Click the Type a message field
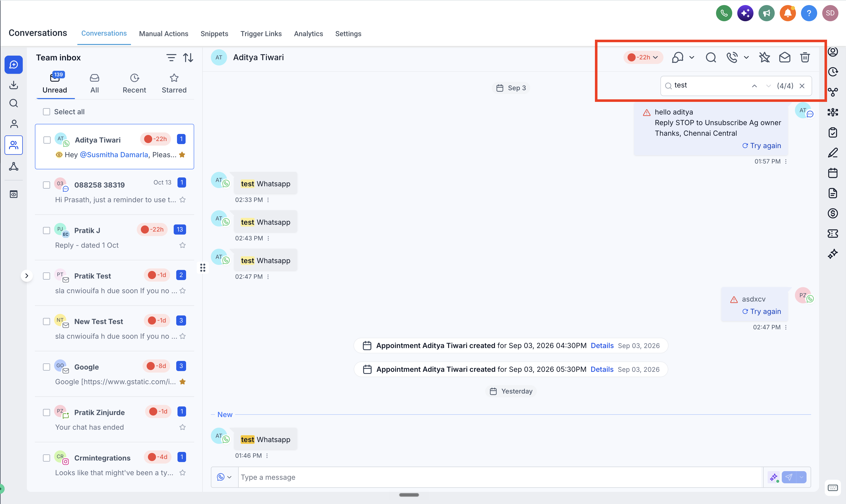846x504 pixels. coord(501,477)
